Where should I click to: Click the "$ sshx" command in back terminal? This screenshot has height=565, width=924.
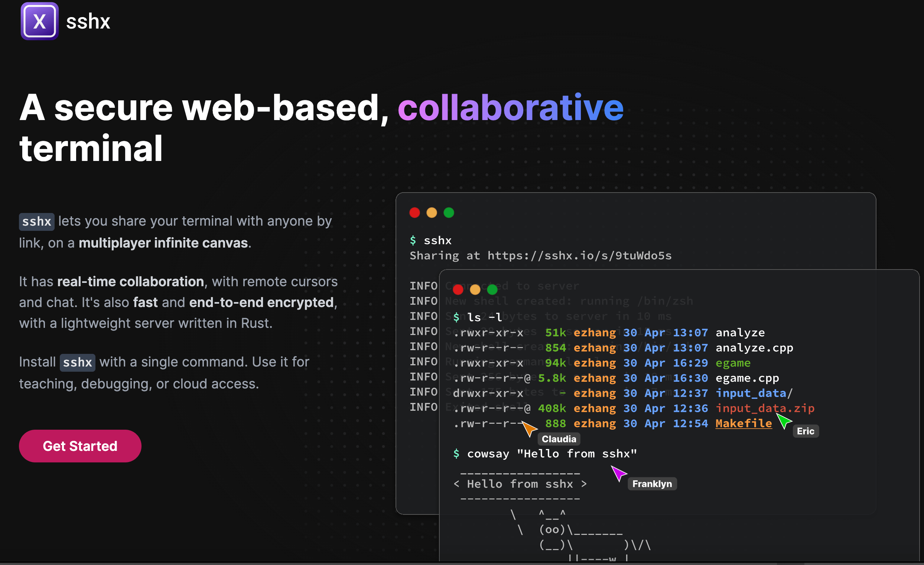[x=431, y=240]
